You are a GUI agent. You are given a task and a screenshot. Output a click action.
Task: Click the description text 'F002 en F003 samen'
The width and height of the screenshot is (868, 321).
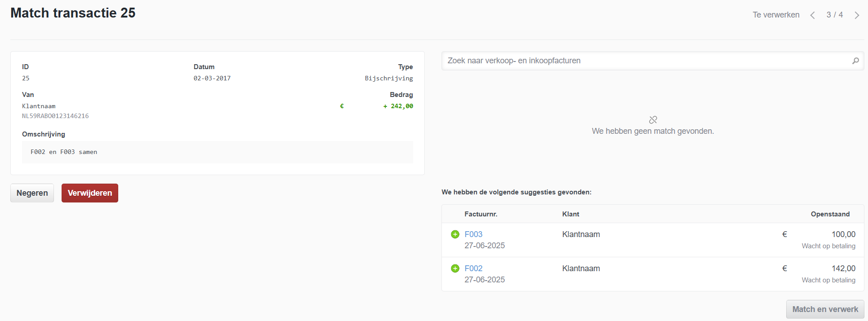(64, 152)
